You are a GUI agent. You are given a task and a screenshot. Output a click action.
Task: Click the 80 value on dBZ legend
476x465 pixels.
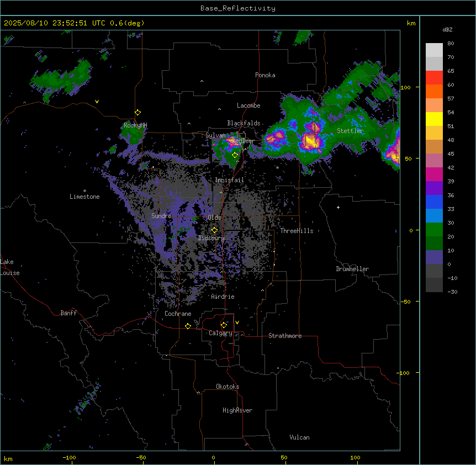pos(451,44)
